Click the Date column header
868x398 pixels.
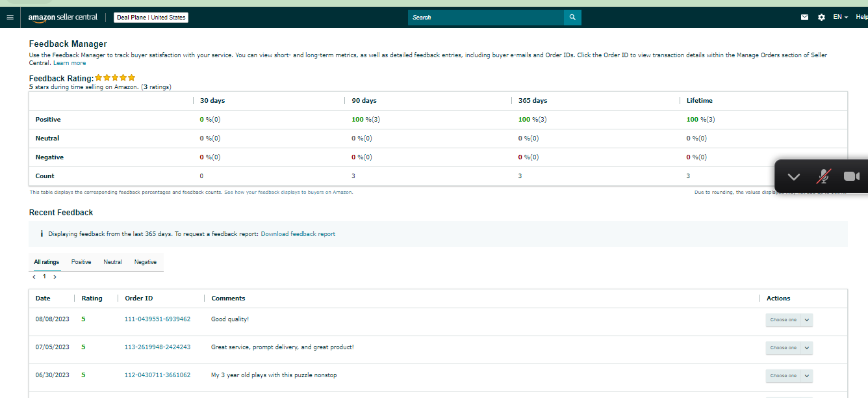pos(43,298)
